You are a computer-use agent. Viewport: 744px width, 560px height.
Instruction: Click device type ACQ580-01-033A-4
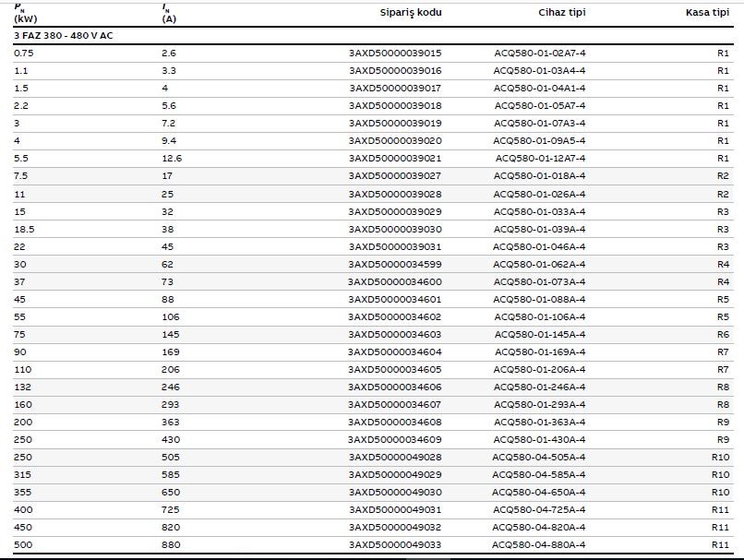coord(539,212)
